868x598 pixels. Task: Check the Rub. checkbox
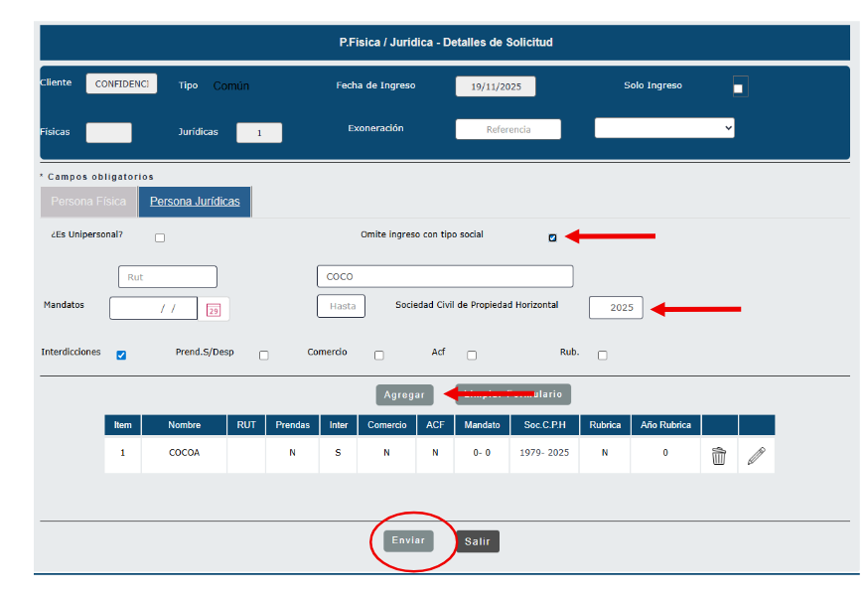[602, 355]
